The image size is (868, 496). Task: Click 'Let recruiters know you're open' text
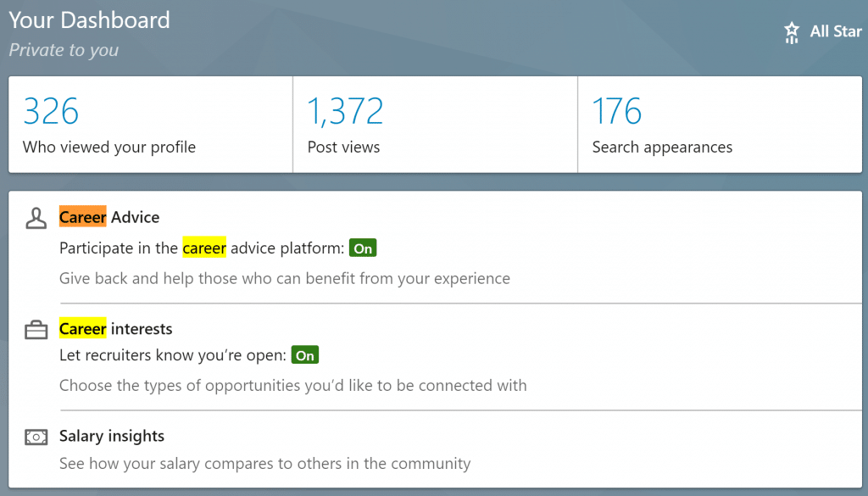coord(173,355)
